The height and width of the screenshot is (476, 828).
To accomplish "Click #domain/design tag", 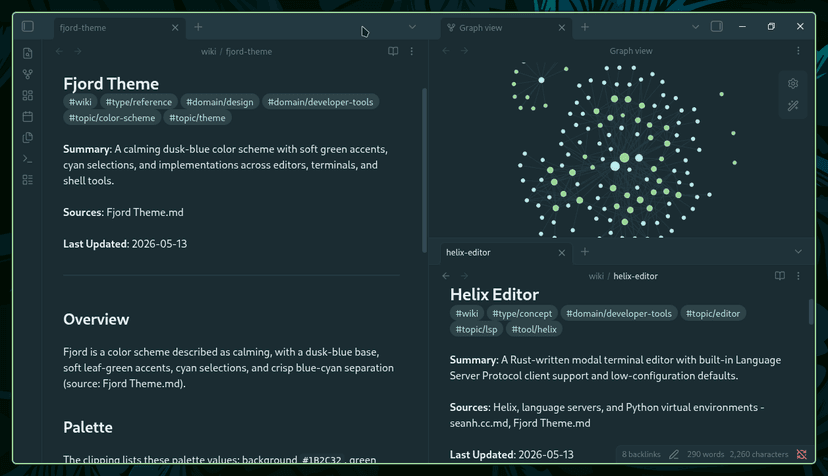I will coord(220,102).
